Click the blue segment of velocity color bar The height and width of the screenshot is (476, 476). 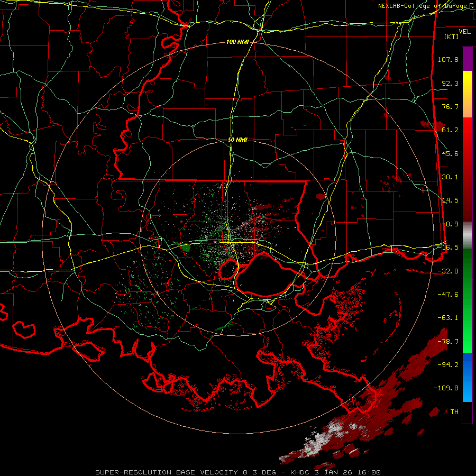(467, 377)
